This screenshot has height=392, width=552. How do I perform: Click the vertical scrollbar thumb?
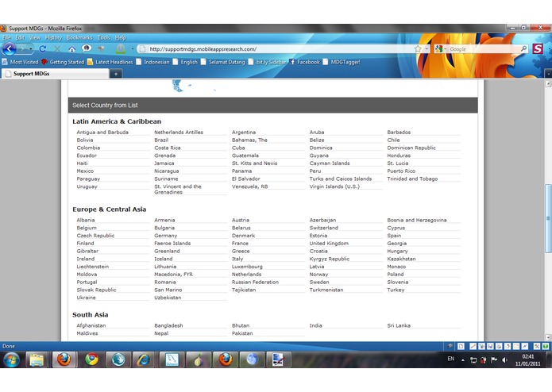coord(548,218)
